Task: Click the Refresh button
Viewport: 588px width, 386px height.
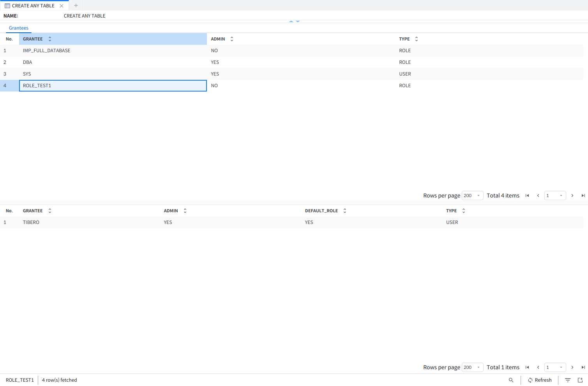Action: (x=540, y=380)
